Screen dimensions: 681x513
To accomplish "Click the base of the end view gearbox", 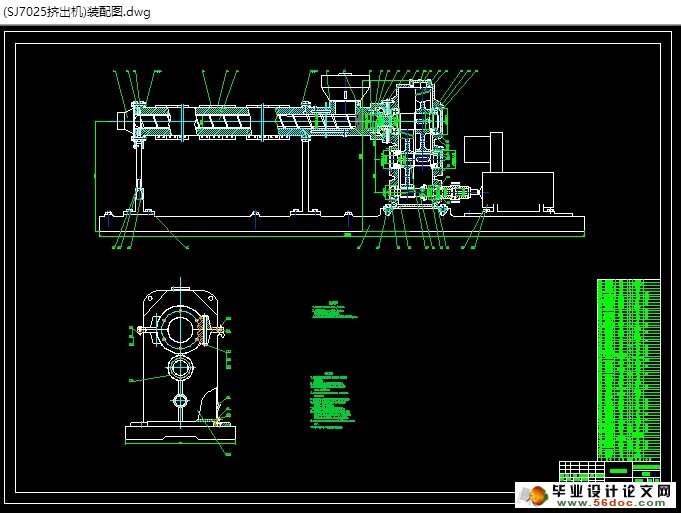I will (x=180, y=434).
